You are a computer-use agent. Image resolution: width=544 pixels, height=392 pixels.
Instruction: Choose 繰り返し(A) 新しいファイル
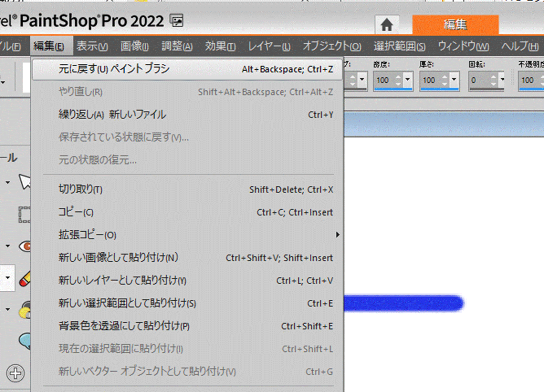point(187,115)
